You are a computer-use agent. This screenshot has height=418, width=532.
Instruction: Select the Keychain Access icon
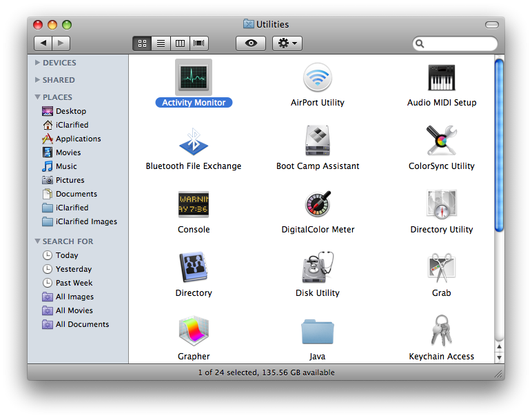coord(442,331)
